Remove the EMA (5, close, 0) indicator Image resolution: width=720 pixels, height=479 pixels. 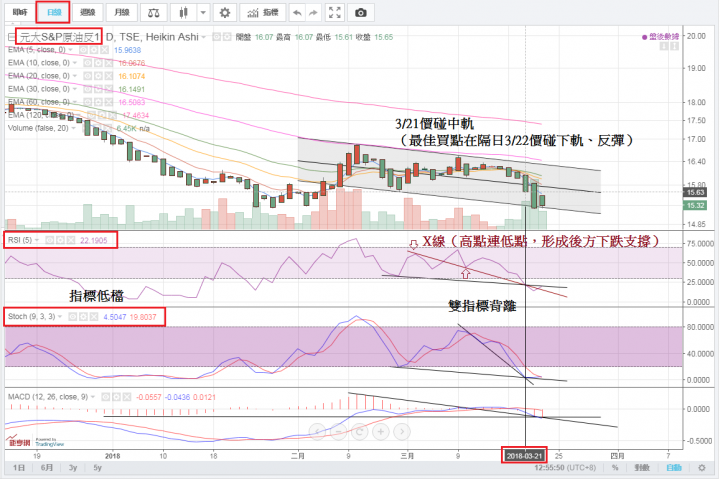point(105,50)
